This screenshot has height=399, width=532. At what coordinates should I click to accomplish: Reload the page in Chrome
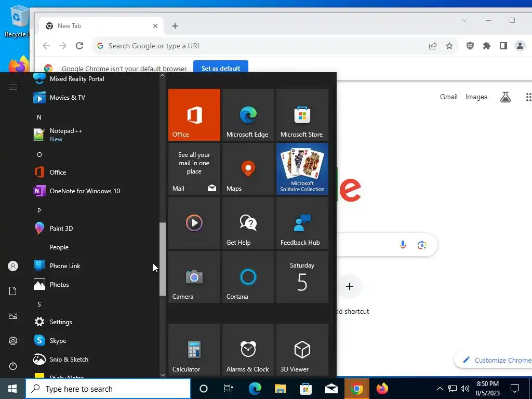click(79, 46)
